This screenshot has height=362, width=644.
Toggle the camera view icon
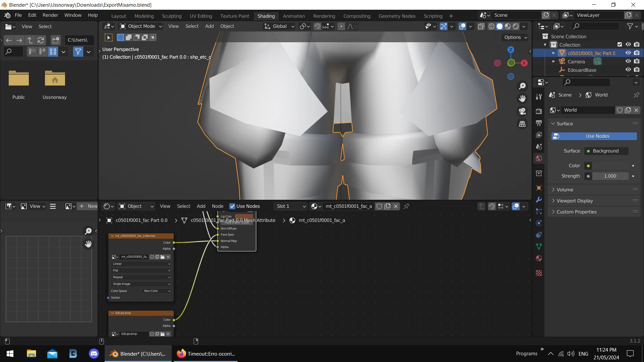pyautogui.click(x=522, y=111)
